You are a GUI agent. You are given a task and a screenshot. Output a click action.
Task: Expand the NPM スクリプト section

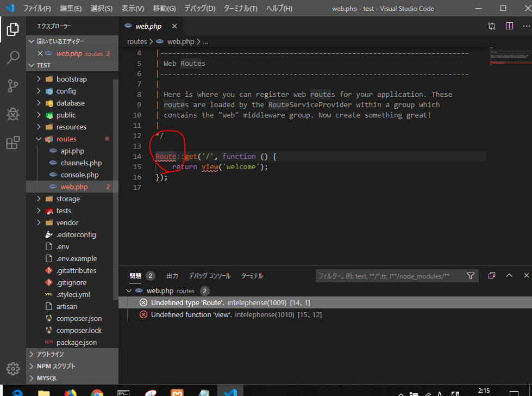pos(72,366)
